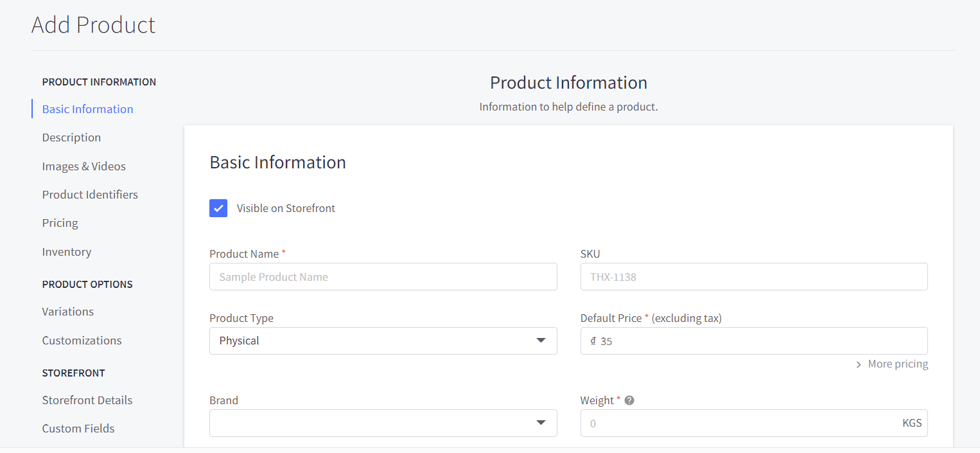Viewport: 980px width, 453px height.
Task: Focus the SKU text field
Action: [753, 277]
